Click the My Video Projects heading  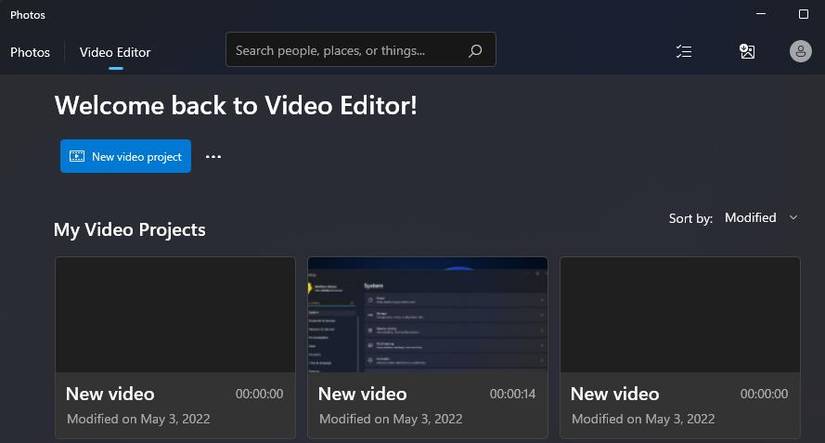[129, 230]
